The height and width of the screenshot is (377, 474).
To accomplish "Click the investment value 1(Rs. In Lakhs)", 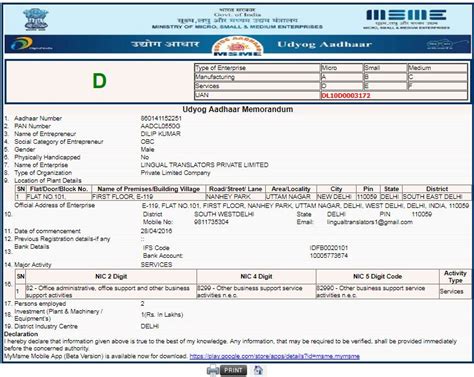I will click(x=162, y=315).
